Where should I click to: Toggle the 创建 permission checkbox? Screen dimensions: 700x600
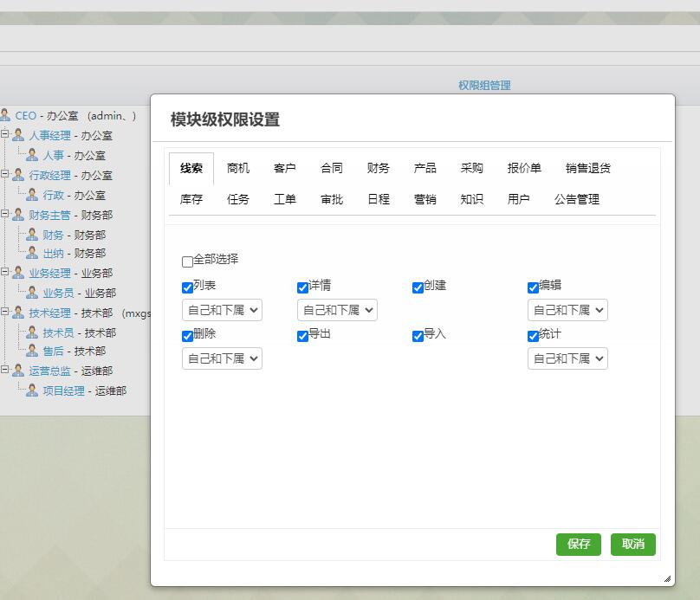pyautogui.click(x=418, y=287)
